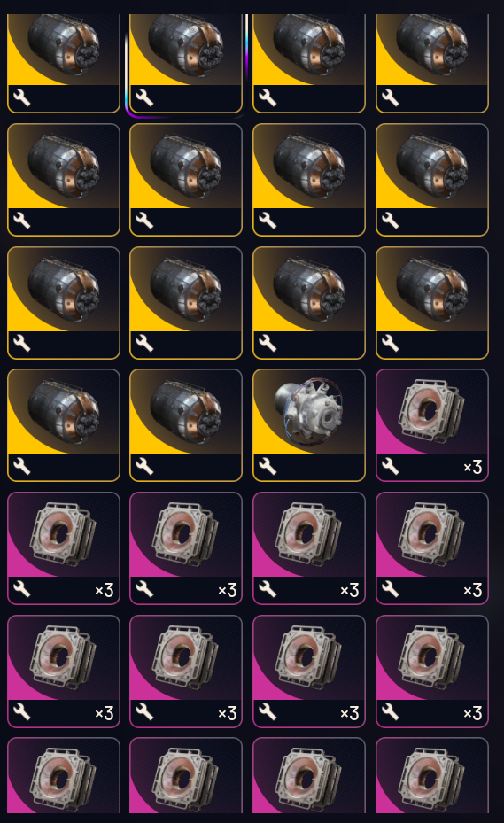Click ×3 count on coil beside white motor
The height and width of the screenshot is (823, 504).
(x=472, y=467)
